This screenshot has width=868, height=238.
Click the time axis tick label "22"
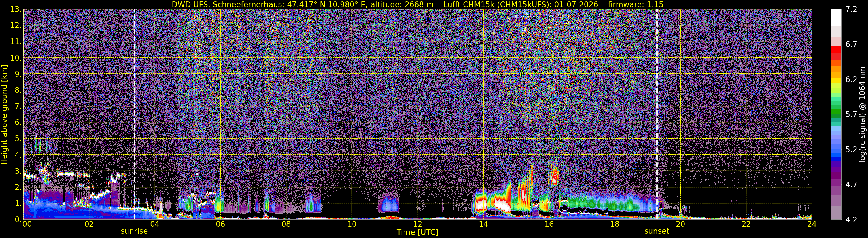click(746, 224)
